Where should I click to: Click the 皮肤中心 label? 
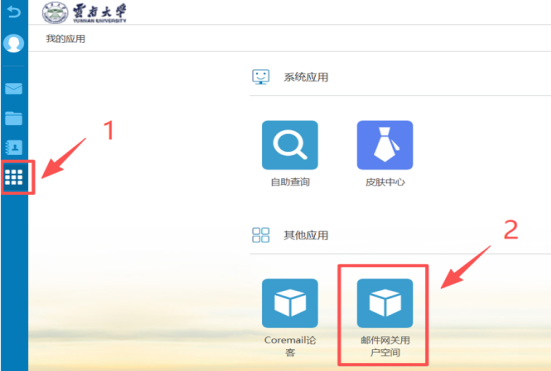tap(385, 182)
